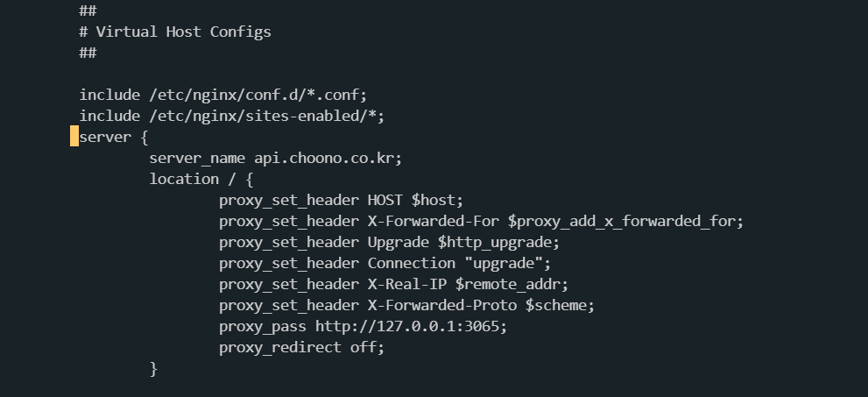Click the X-Forwarded-For header name

pyautogui.click(x=434, y=221)
